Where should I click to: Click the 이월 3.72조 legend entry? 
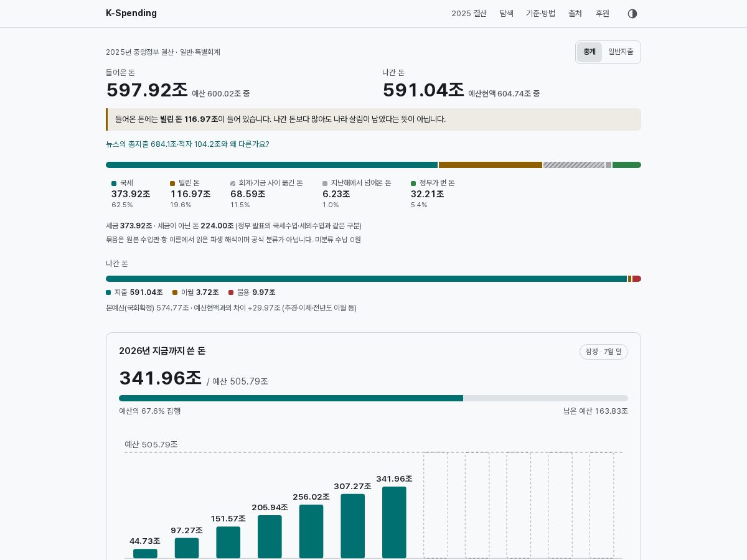195,292
